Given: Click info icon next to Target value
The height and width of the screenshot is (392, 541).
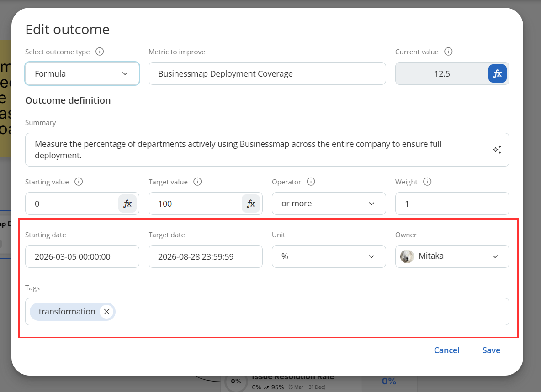Looking at the screenshot, I should [197, 182].
